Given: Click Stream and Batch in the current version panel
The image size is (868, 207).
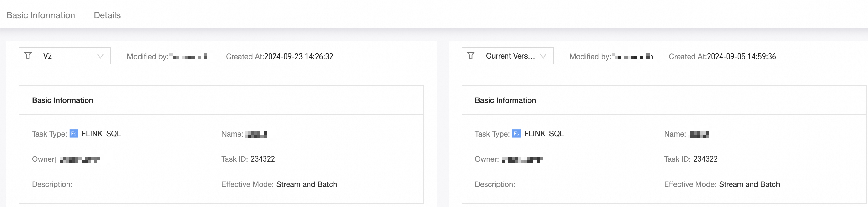Looking at the screenshot, I should (749, 184).
